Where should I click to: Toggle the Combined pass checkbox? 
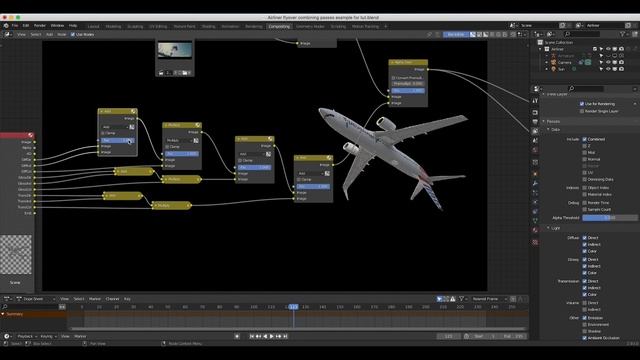(585, 139)
